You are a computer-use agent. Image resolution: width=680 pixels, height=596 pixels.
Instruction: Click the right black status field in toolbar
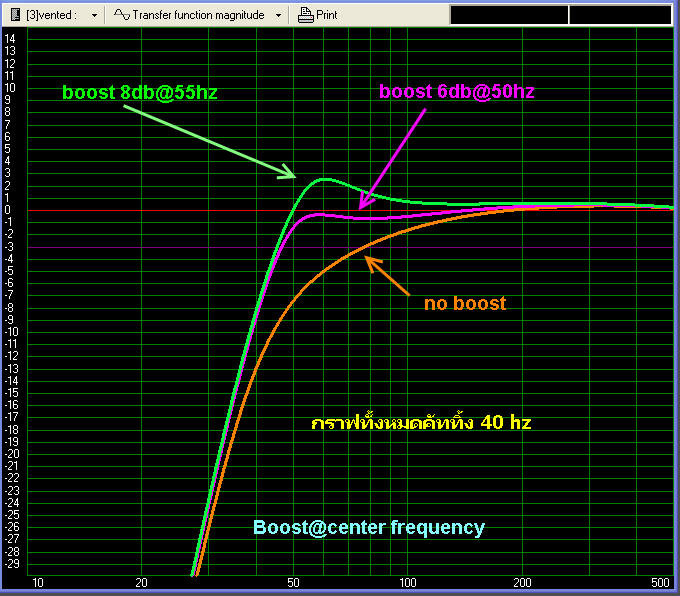click(x=620, y=15)
